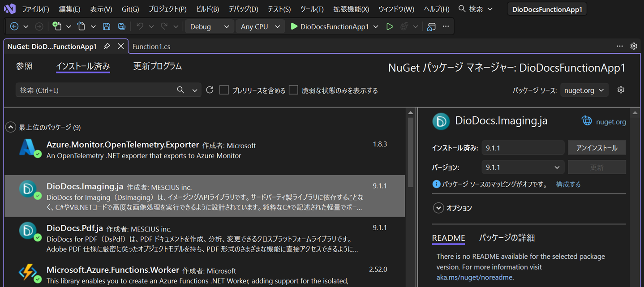Click the Save icon
The height and width of the screenshot is (287, 644).
(x=107, y=26)
